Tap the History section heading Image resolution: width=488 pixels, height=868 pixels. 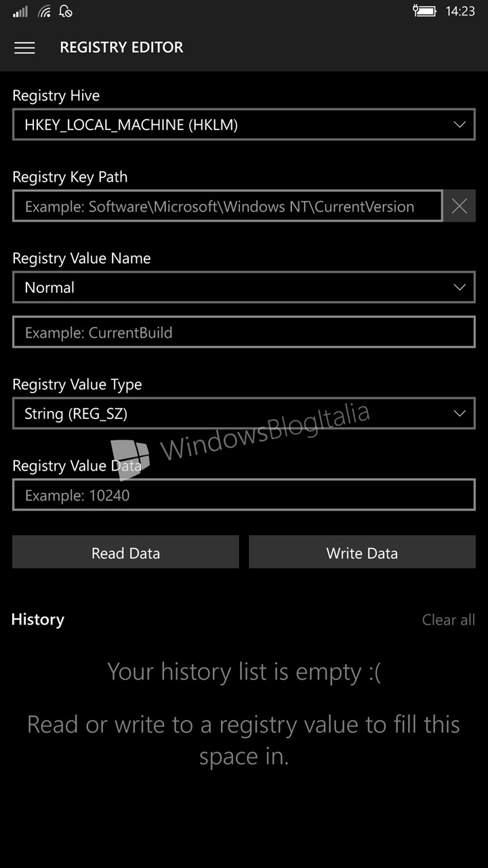pos(38,620)
